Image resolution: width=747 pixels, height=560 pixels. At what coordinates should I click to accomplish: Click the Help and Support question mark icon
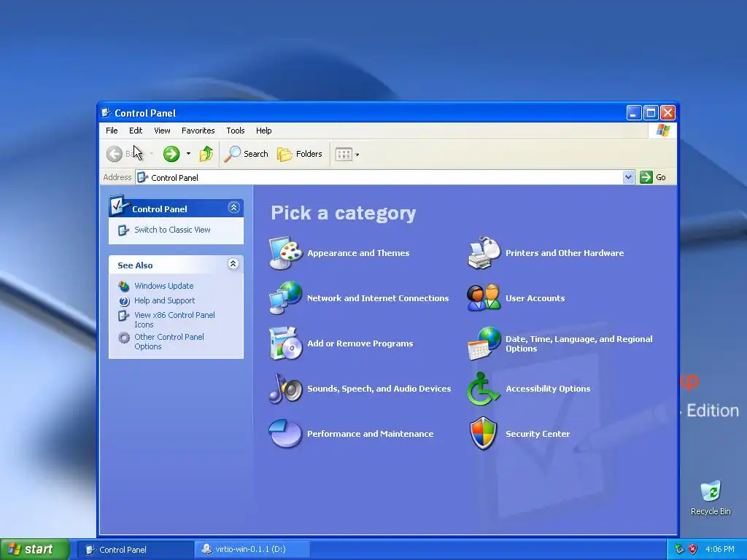coord(124,301)
